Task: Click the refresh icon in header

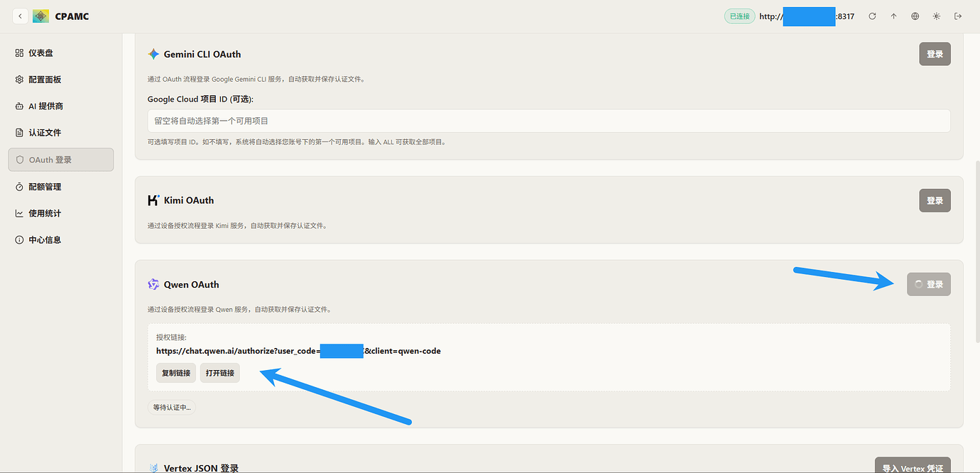Action: click(872, 16)
